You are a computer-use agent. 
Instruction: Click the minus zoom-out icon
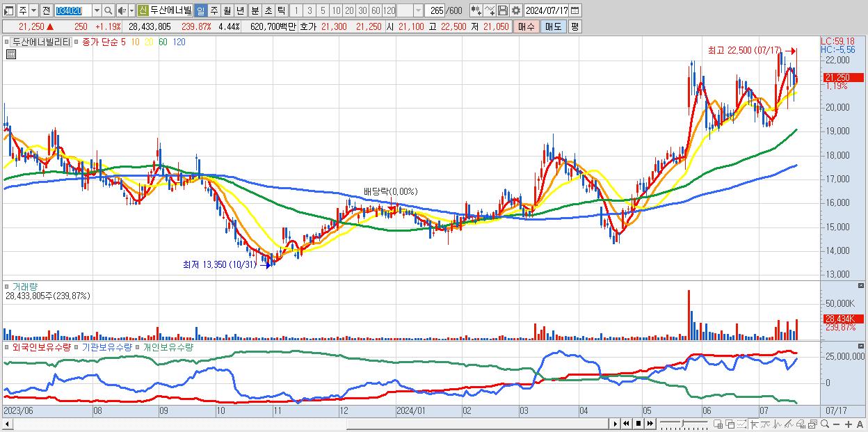[x=836, y=424]
